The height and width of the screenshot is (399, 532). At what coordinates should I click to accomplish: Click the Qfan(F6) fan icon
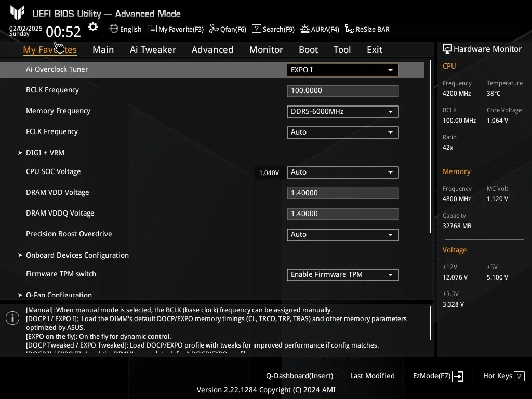tap(214, 29)
